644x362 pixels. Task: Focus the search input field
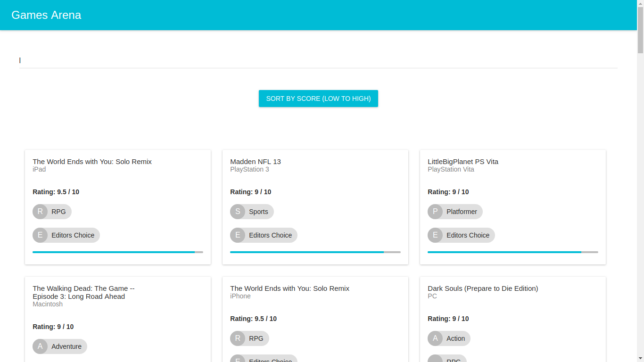coord(318,60)
